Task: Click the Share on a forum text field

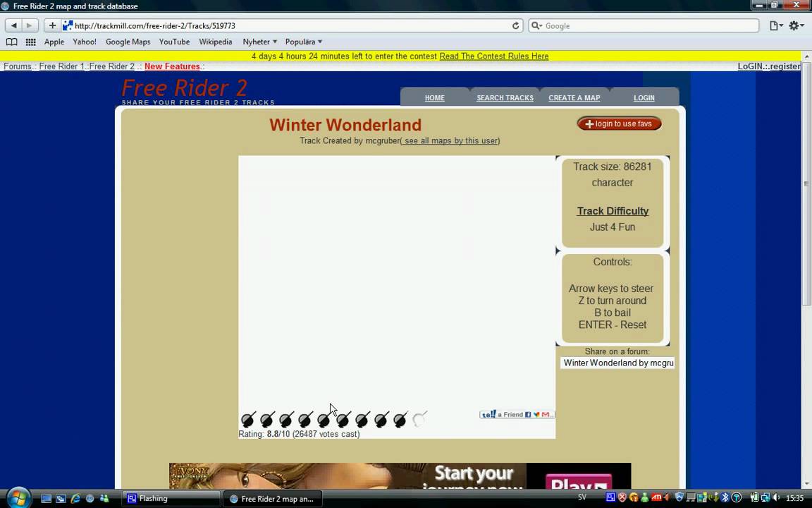Action: [617, 363]
